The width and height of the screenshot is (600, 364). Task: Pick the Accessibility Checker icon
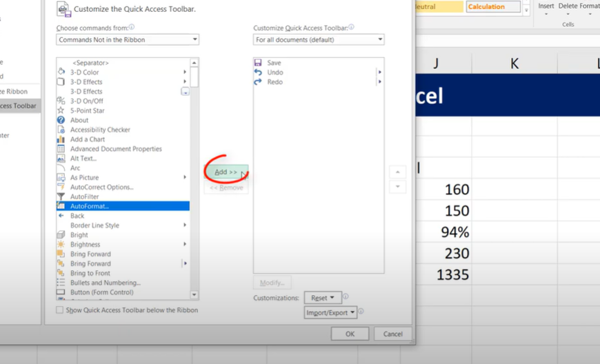(x=61, y=129)
